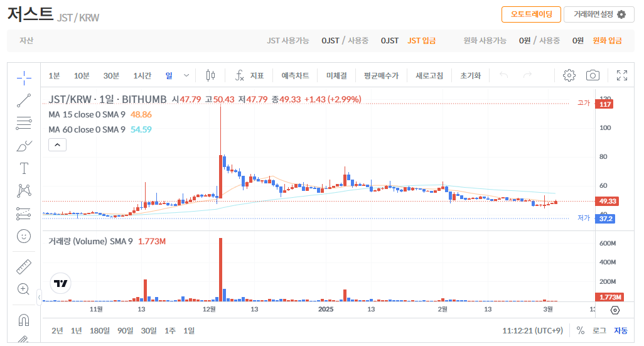Viewport: 644px width, 346px height.
Task: Click the 37.2 low price label
Action: (x=605, y=218)
